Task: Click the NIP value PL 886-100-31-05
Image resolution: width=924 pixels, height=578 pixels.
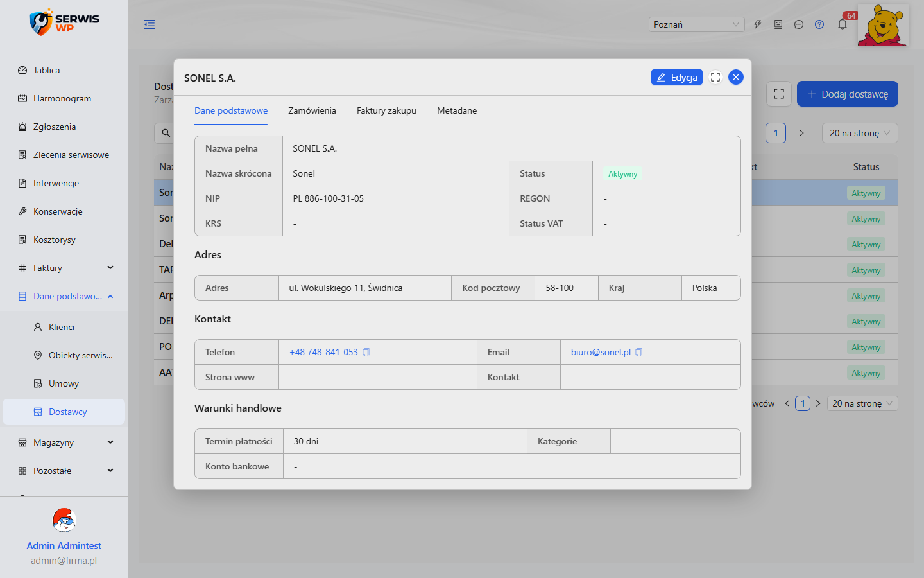Action: [x=329, y=198]
